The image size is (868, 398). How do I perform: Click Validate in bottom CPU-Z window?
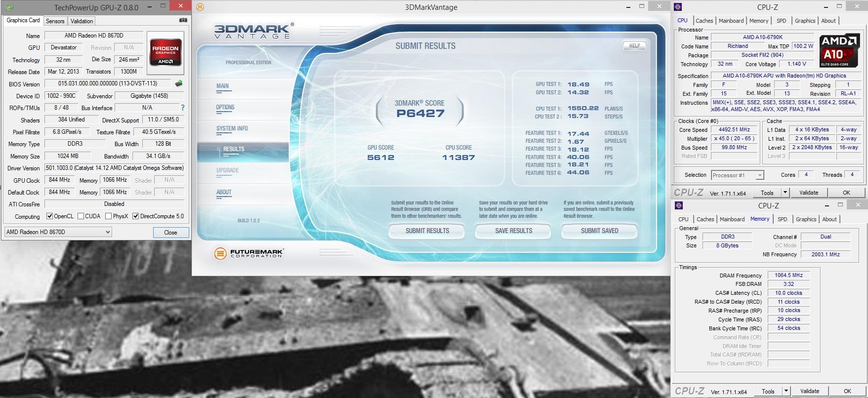pos(810,391)
